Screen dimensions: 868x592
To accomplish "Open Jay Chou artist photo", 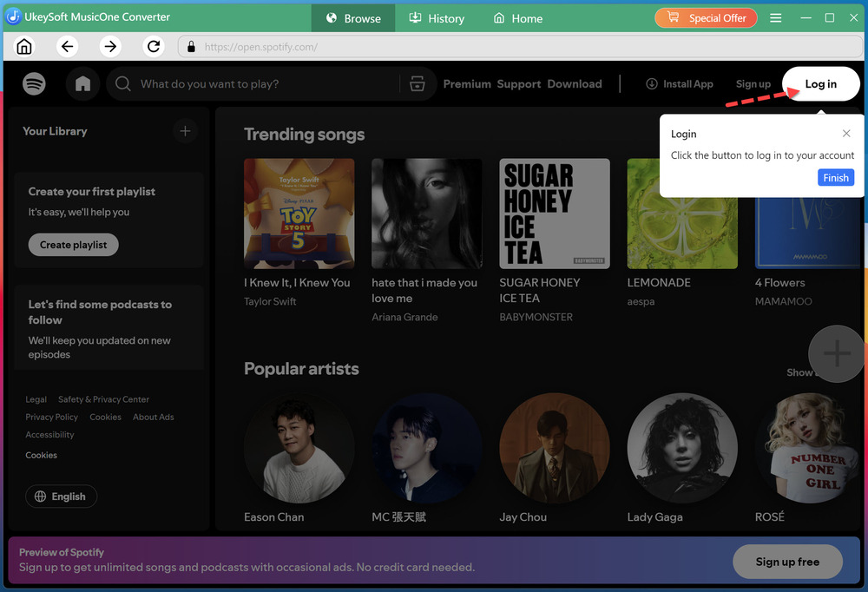I will [555, 449].
